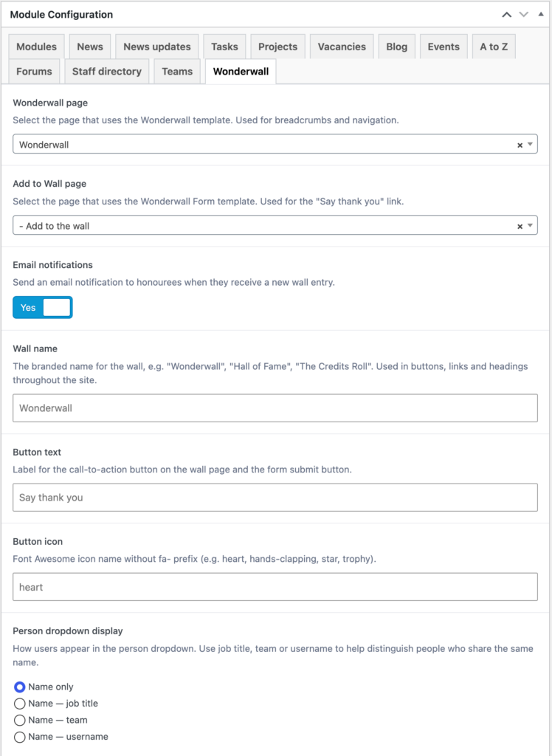Move Module Configuration panel down
Screen dimensions: 552x756
[x=523, y=15]
